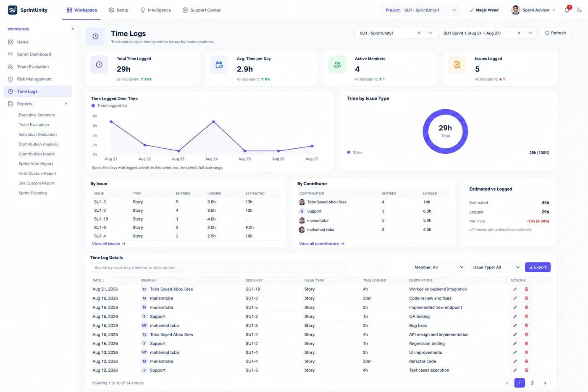Click the Issues Logged document icon
This screenshot has width=588, height=392.
(457, 65)
